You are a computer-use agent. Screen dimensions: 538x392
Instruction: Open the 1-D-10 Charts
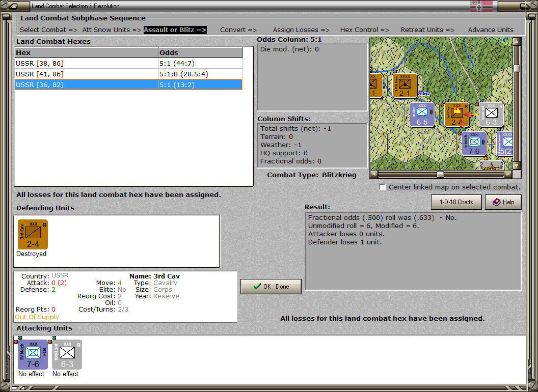(x=456, y=202)
